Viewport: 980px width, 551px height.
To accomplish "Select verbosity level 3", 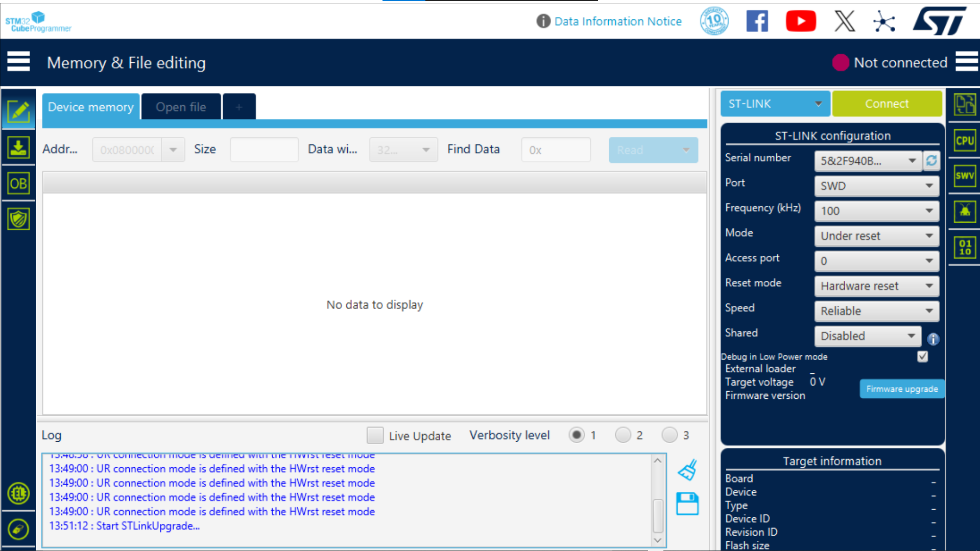I will coord(671,435).
